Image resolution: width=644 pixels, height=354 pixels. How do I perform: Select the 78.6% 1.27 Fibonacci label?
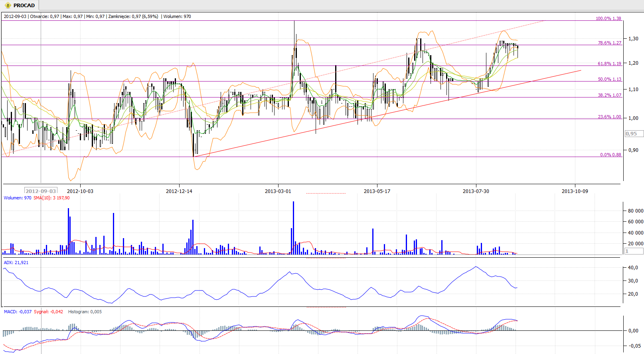(x=609, y=43)
